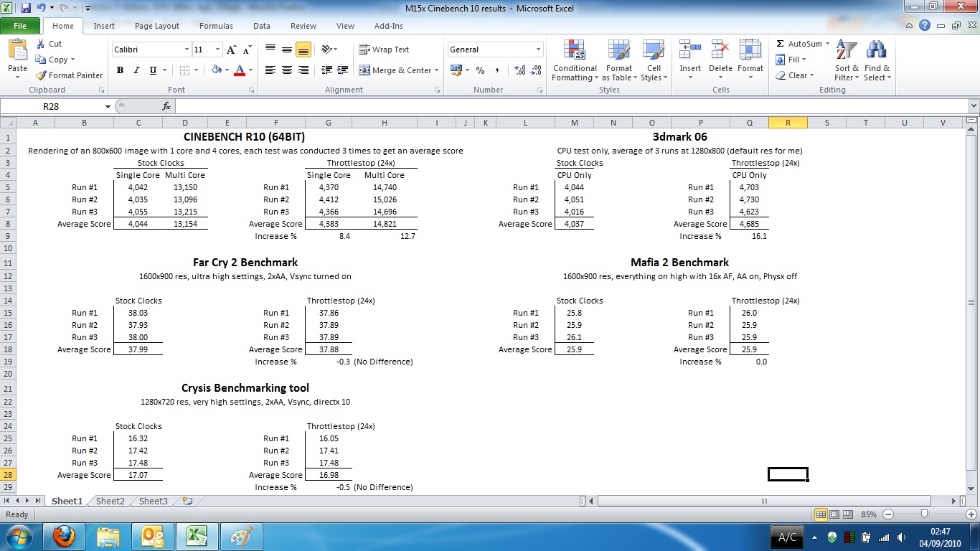980x551 pixels.
Task: Apply accounting number format
Action: pos(456,70)
